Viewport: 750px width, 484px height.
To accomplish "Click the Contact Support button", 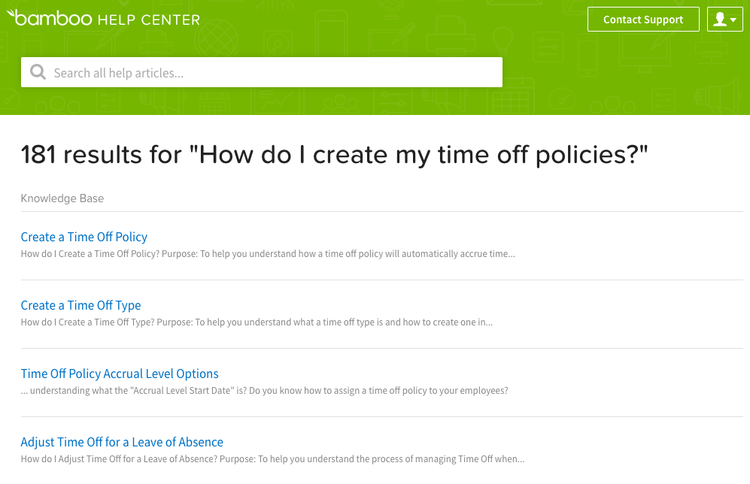I will tap(643, 20).
